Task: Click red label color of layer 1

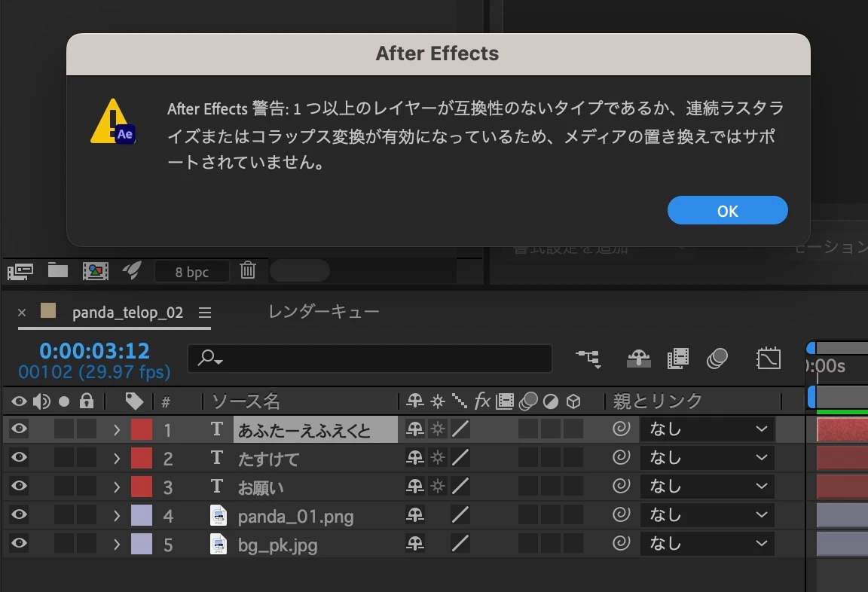Action: (141, 430)
